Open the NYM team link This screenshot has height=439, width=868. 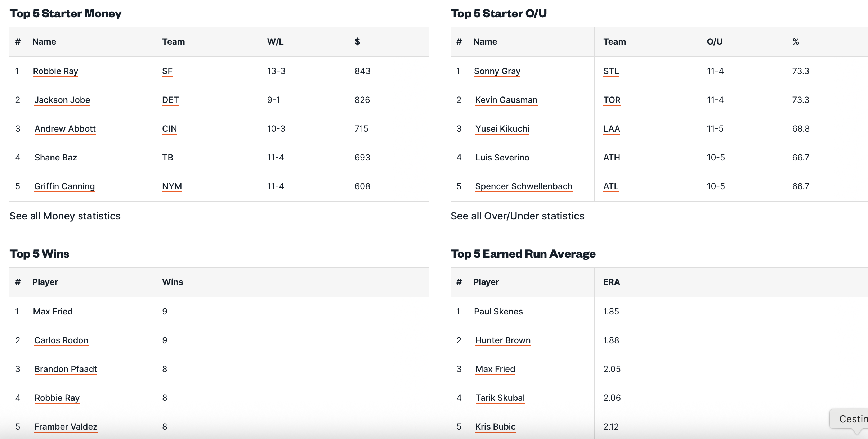click(x=172, y=186)
